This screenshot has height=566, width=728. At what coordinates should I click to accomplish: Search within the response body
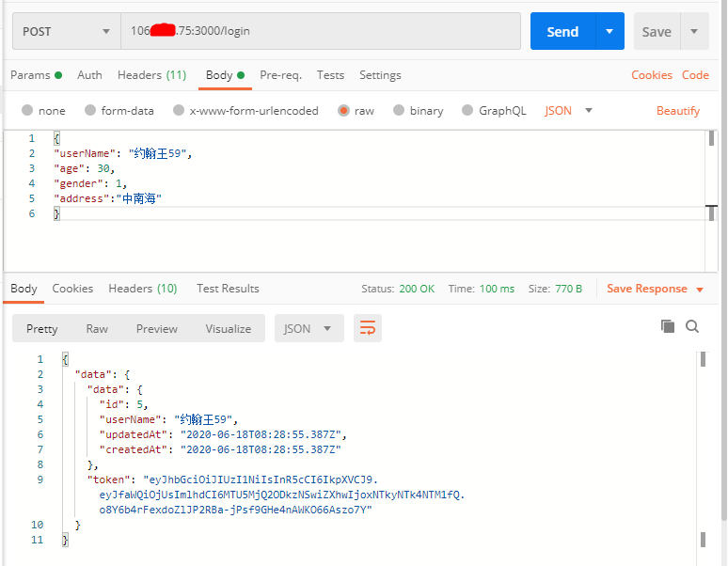(692, 326)
